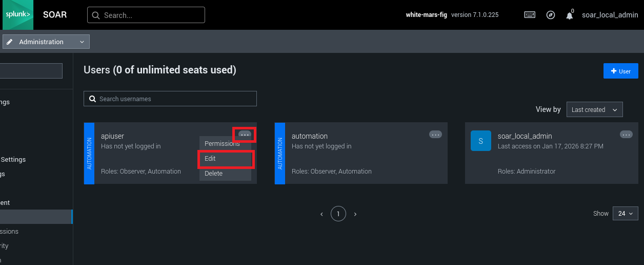Expand the Administration dropdown menu
The height and width of the screenshot is (265, 644).
coord(46,42)
